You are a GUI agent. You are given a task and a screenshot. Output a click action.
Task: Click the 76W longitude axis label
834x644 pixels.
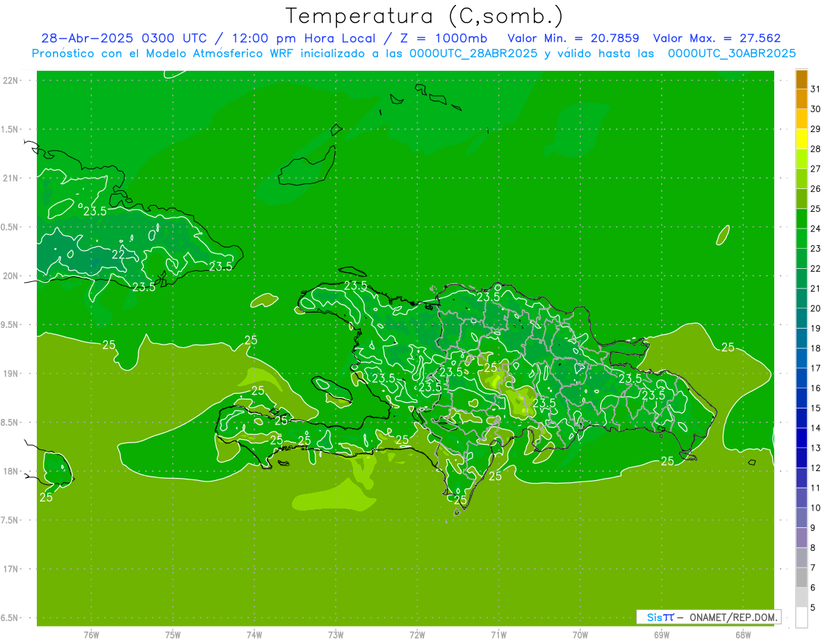[92, 635]
